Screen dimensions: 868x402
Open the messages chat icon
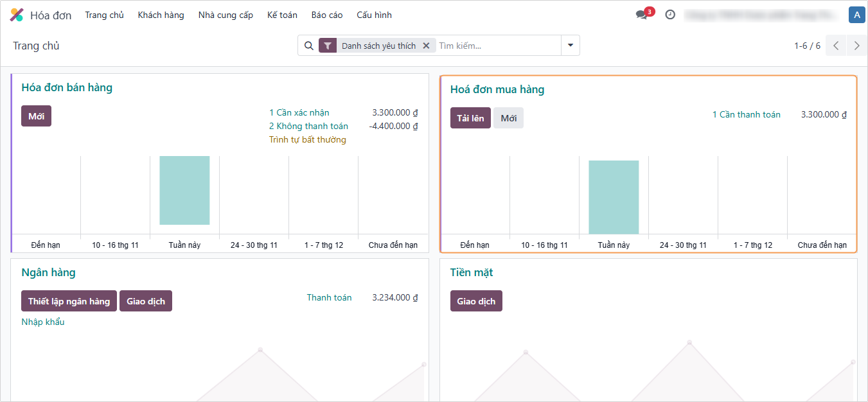tap(641, 15)
